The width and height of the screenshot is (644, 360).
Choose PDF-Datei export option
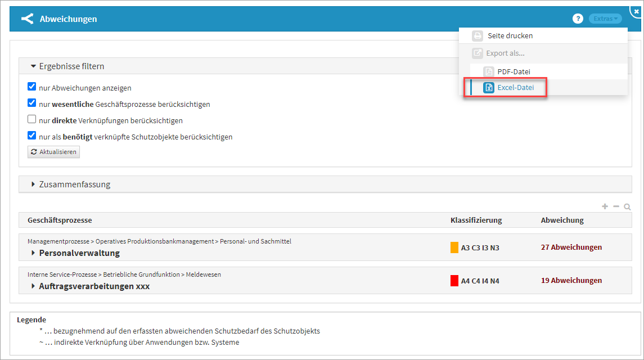click(x=514, y=71)
